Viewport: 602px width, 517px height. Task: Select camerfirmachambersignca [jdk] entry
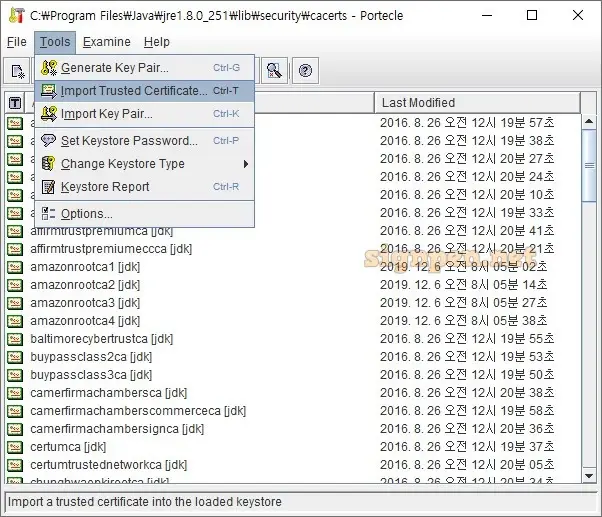[117, 429]
